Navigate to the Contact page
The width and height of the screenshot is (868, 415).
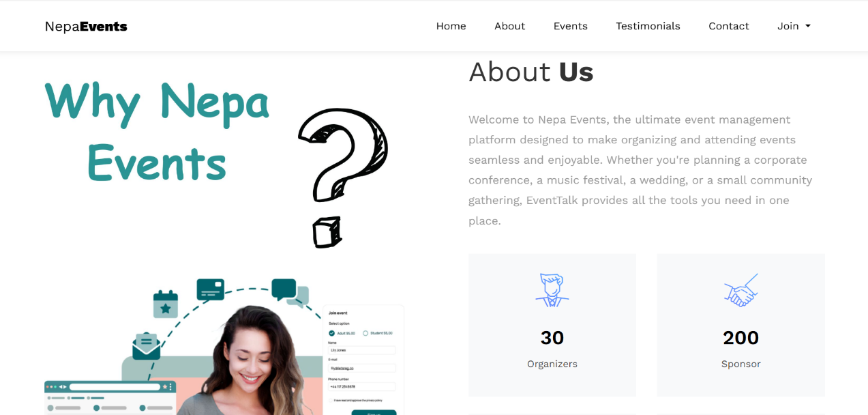(x=729, y=26)
